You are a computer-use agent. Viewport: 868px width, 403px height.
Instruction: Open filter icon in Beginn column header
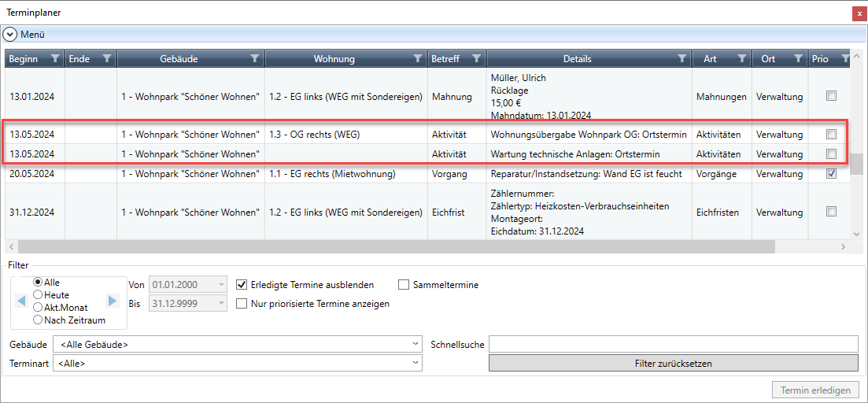pyautogui.click(x=54, y=58)
